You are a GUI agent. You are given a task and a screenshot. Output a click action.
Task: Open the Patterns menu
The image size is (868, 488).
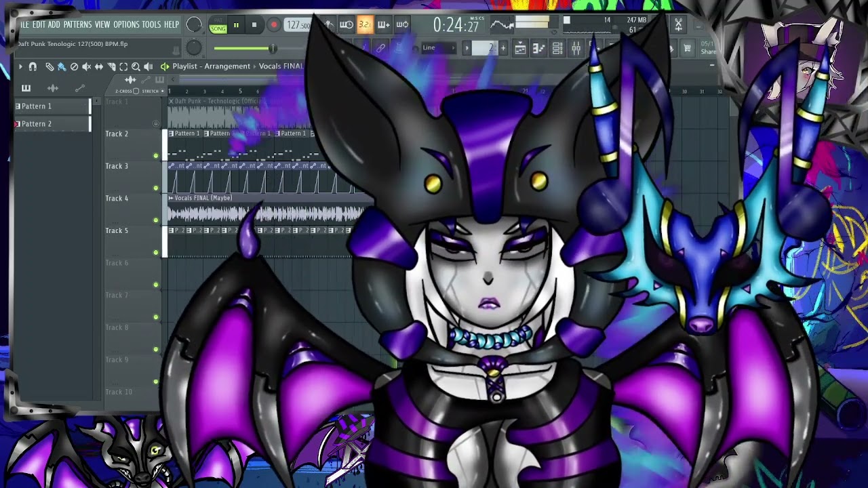[77, 25]
